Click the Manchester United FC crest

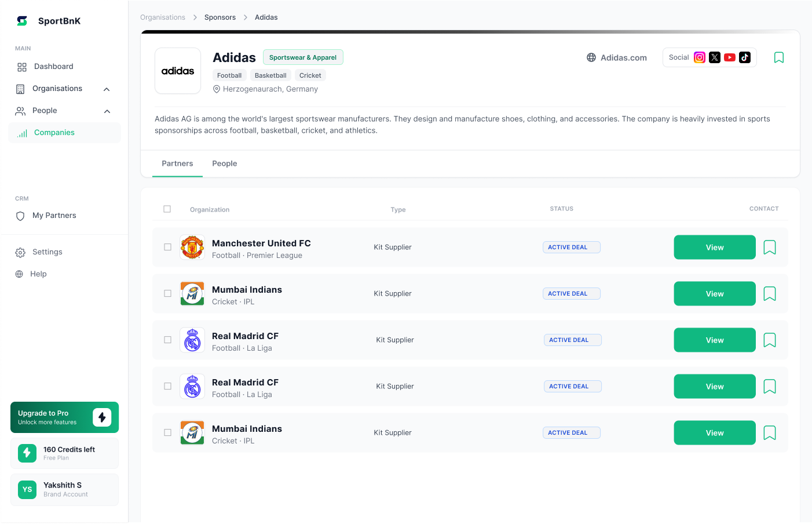click(192, 248)
